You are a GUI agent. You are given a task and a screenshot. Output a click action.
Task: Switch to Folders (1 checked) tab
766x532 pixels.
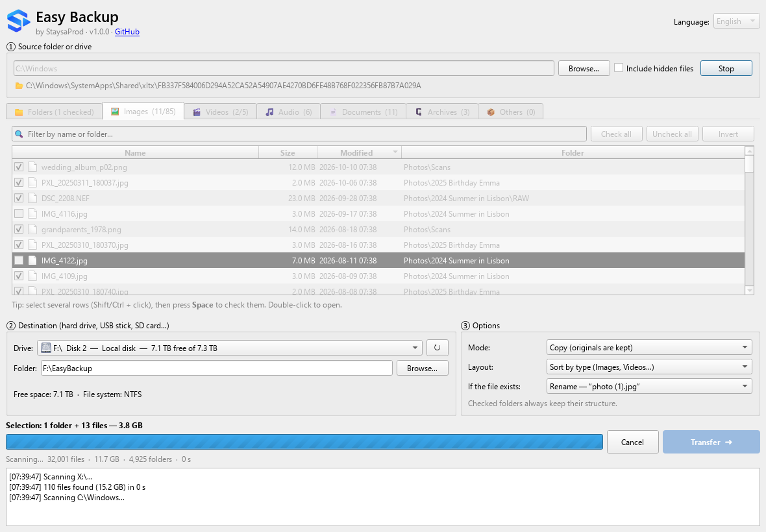(55, 112)
